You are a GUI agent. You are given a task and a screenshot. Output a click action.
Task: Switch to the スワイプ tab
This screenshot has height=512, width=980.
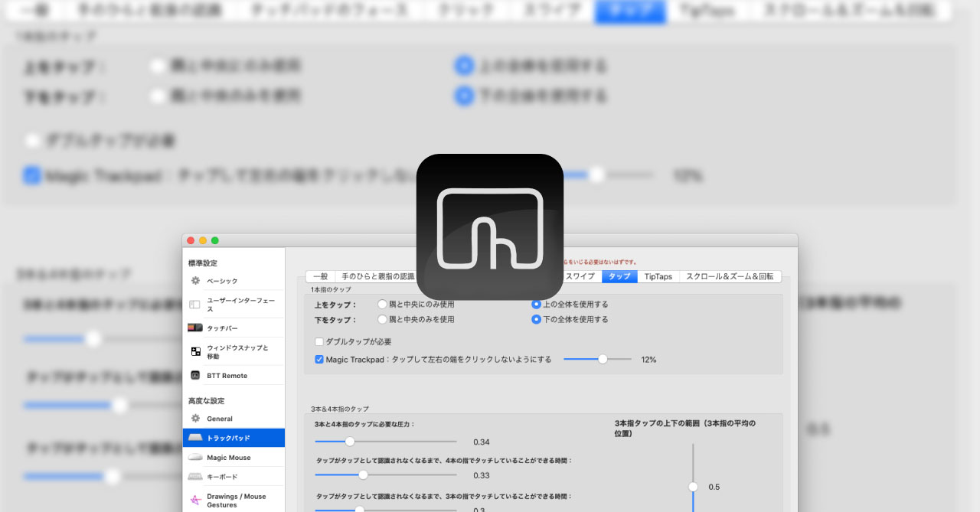[582, 276]
